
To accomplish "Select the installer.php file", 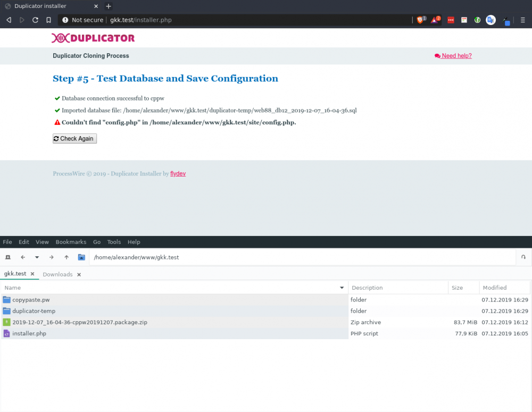I will point(29,334).
